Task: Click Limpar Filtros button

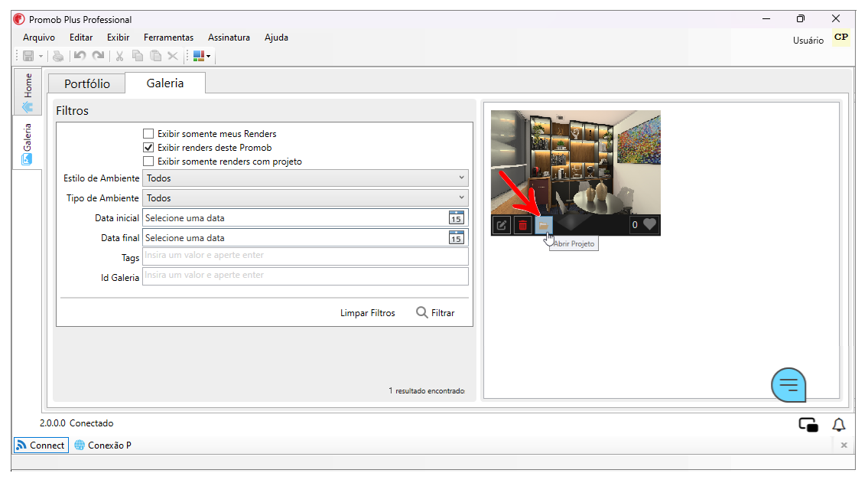Action: (368, 313)
